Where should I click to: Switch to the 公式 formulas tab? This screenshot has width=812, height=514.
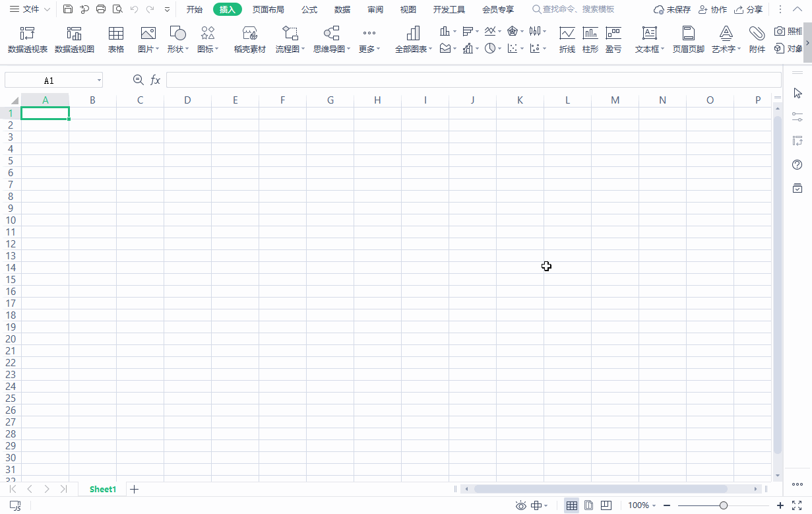[309, 9]
